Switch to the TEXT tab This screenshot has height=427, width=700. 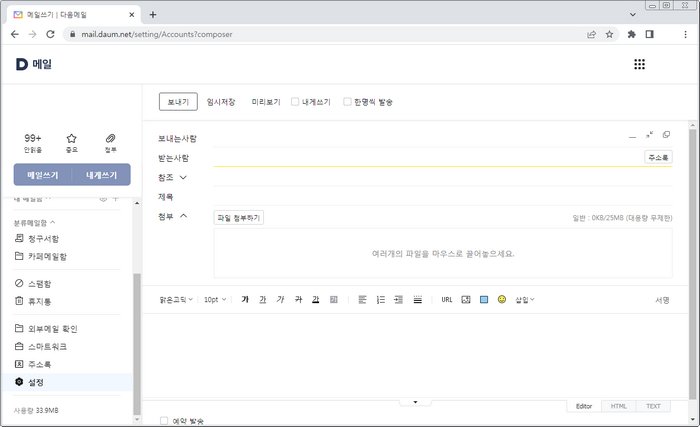click(x=653, y=406)
